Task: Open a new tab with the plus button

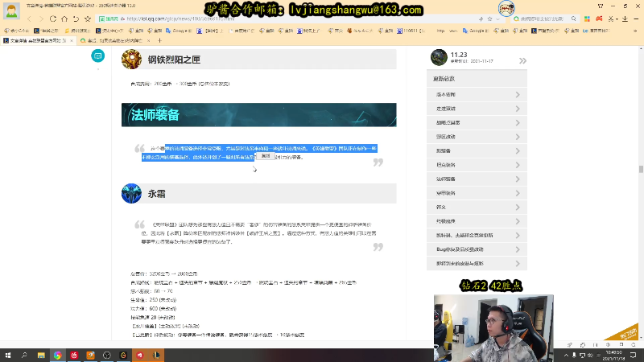Action: pyautogui.click(x=159, y=41)
